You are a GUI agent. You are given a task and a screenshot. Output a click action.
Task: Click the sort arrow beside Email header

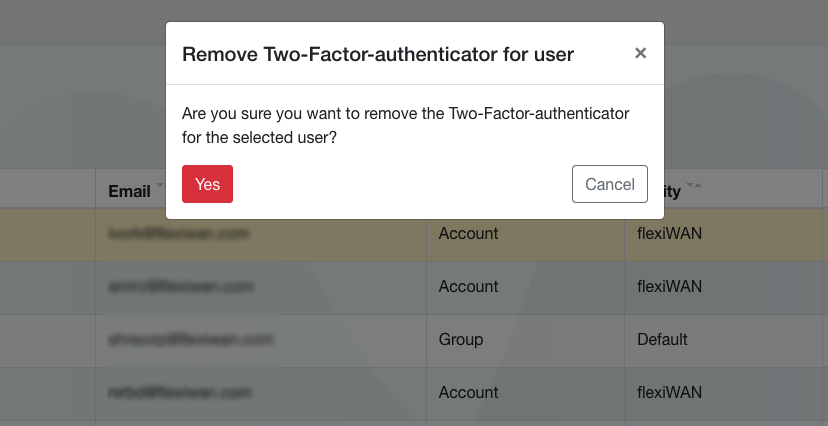159,187
